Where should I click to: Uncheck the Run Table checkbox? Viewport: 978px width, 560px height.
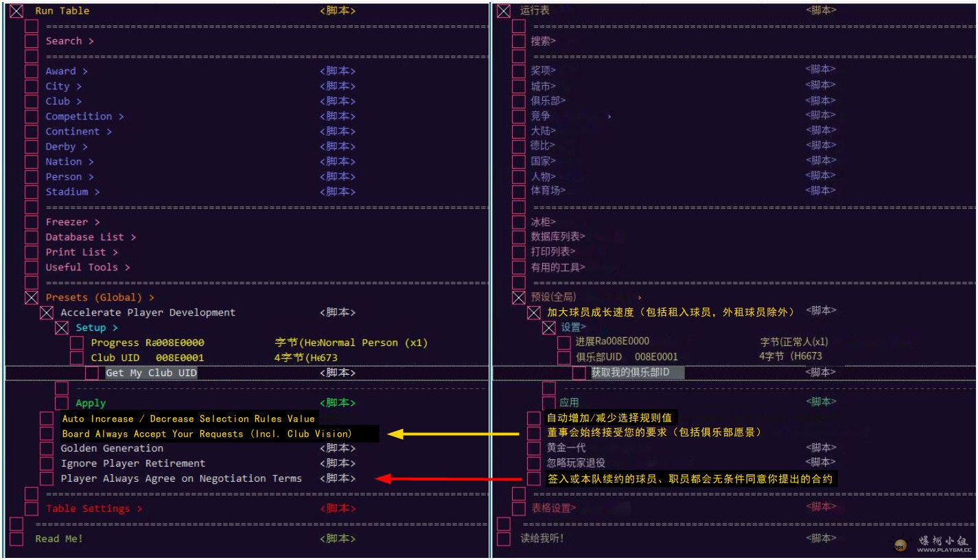pyautogui.click(x=16, y=11)
